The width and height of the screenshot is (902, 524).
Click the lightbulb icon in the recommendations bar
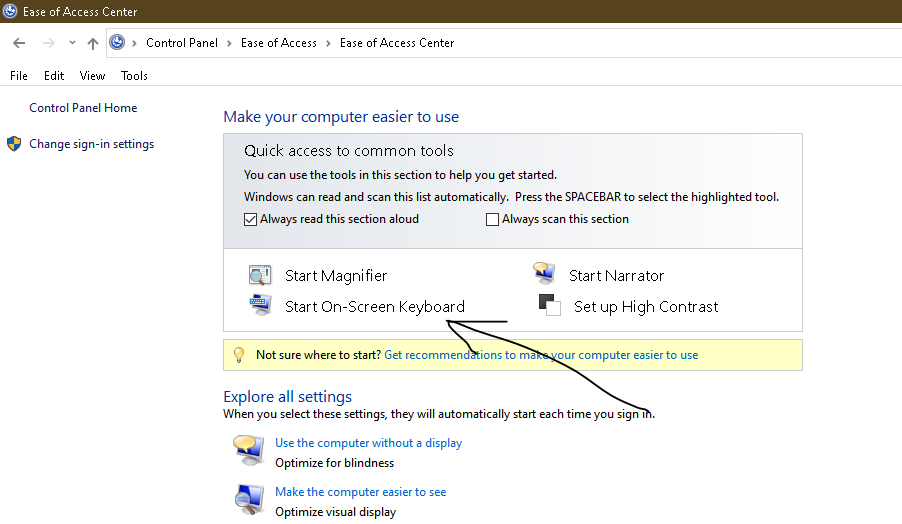[239, 355]
